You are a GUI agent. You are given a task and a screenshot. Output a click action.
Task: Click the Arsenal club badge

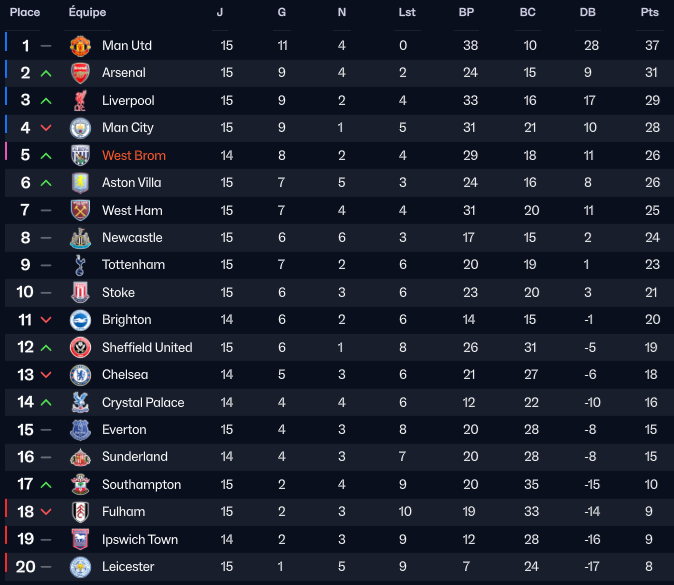pyautogui.click(x=80, y=73)
